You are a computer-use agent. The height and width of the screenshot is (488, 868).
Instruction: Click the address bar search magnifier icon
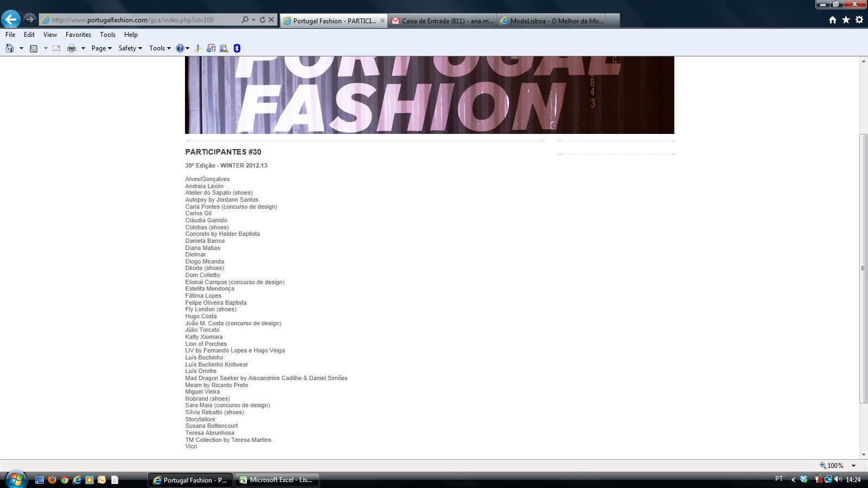245,20
